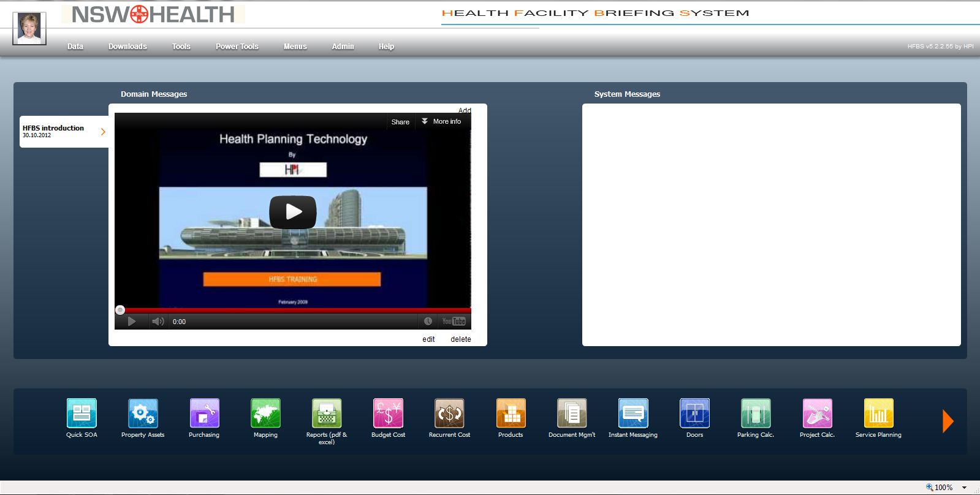Expand HFBS introduction with orange chevron
Image resolution: width=980 pixels, height=495 pixels.
pyautogui.click(x=103, y=132)
